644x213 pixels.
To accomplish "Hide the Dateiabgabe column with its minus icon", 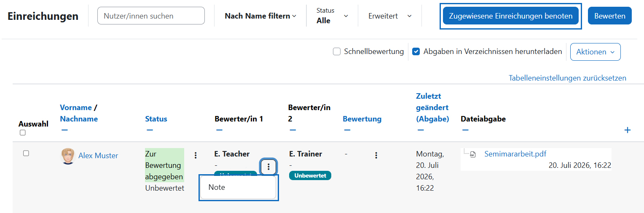I will pyautogui.click(x=465, y=130).
